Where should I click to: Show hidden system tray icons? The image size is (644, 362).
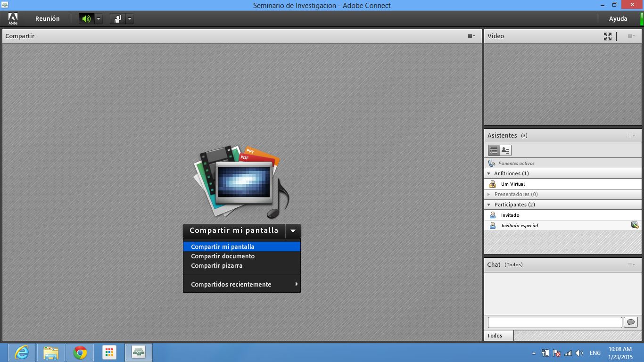[534, 353]
